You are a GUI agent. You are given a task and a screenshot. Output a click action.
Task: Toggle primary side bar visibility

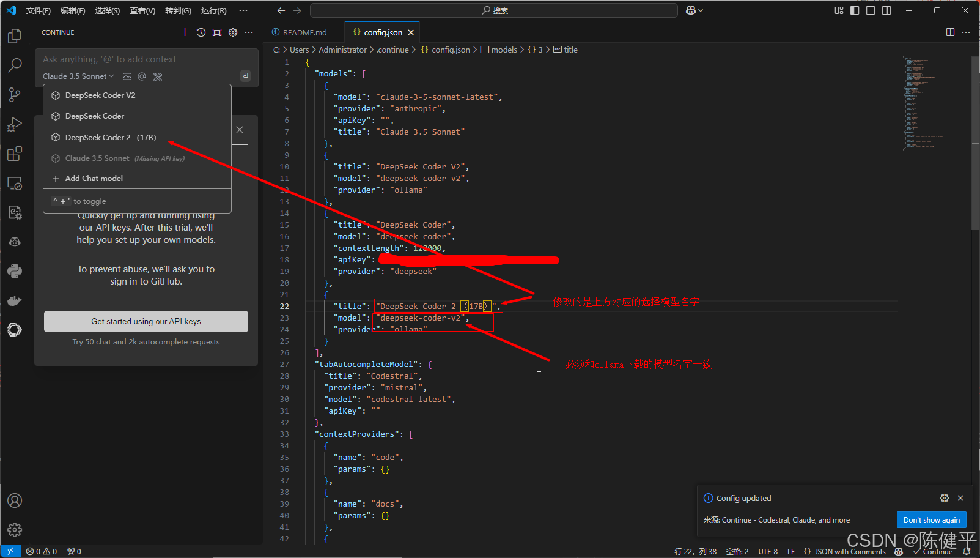pos(855,10)
